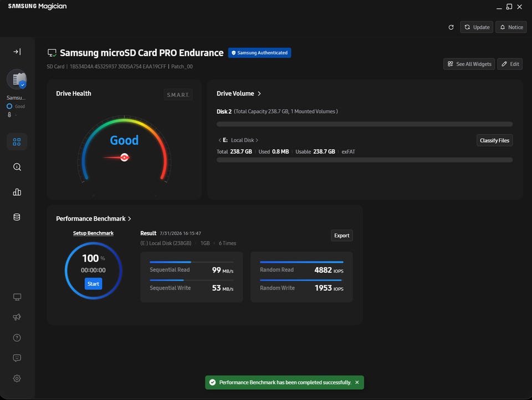Screen dimensions: 532x400
Task: Open the megaphone announcements sidebar icon
Action: tap(17, 317)
